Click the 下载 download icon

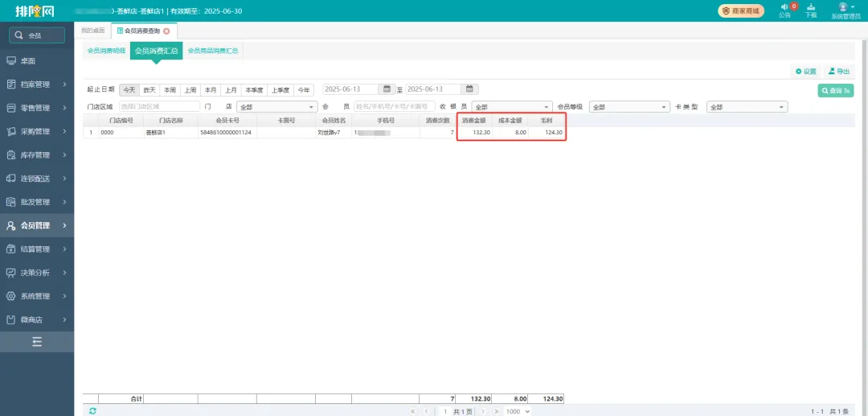[811, 10]
